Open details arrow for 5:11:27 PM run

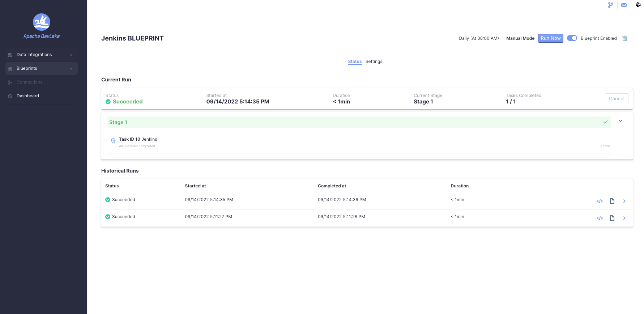[624, 218]
